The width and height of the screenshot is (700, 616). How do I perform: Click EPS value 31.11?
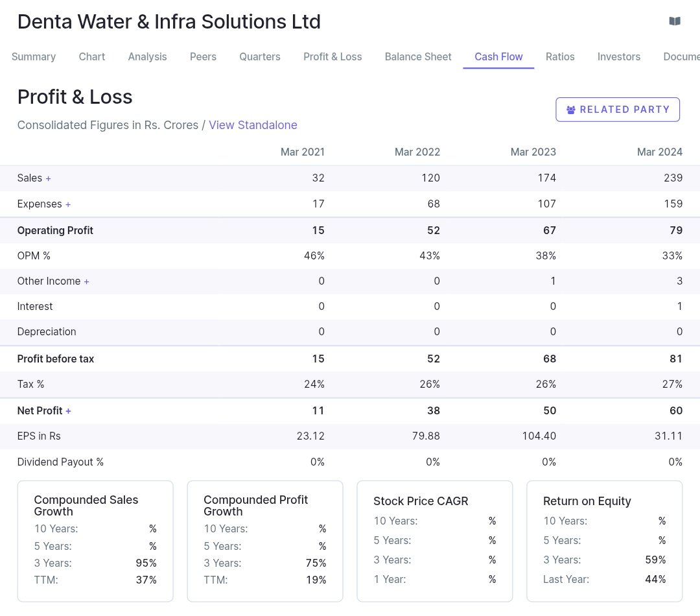click(x=668, y=436)
